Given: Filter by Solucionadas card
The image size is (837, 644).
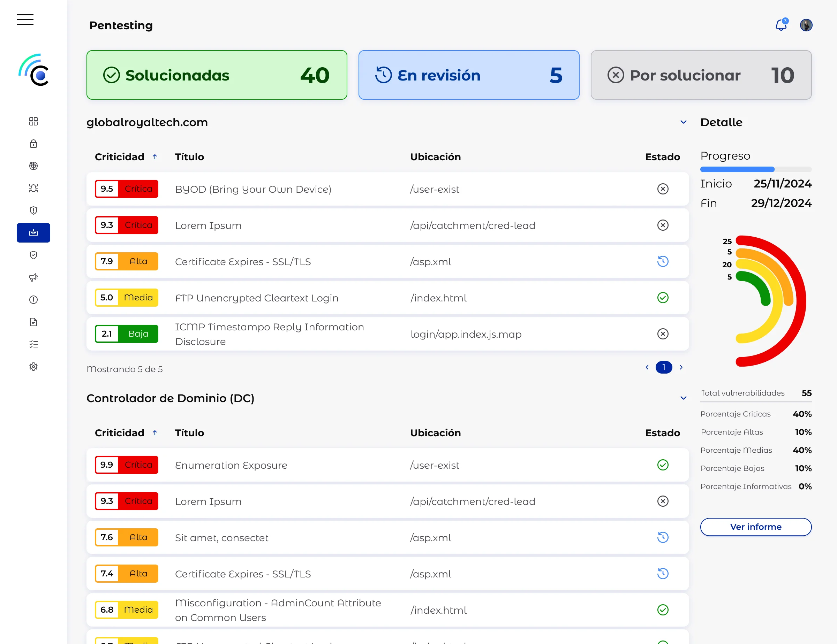Looking at the screenshot, I should click(x=217, y=75).
